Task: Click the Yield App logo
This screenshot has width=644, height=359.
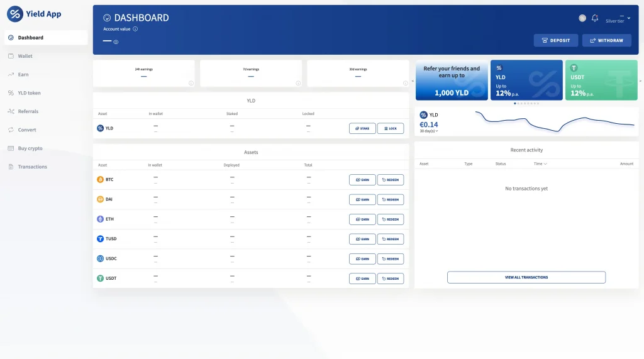Action: [x=35, y=14]
